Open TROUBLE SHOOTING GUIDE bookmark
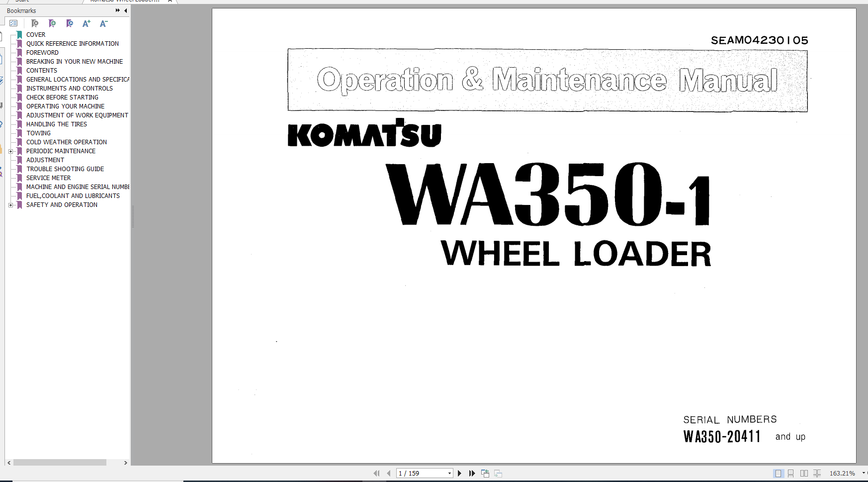This screenshot has width=868, height=482. pyautogui.click(x=65, y=169)
